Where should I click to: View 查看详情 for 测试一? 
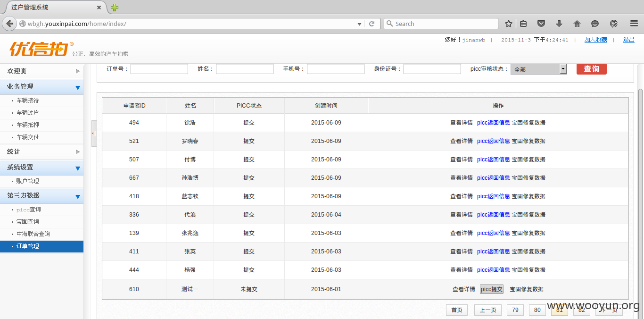pos(464,289)
